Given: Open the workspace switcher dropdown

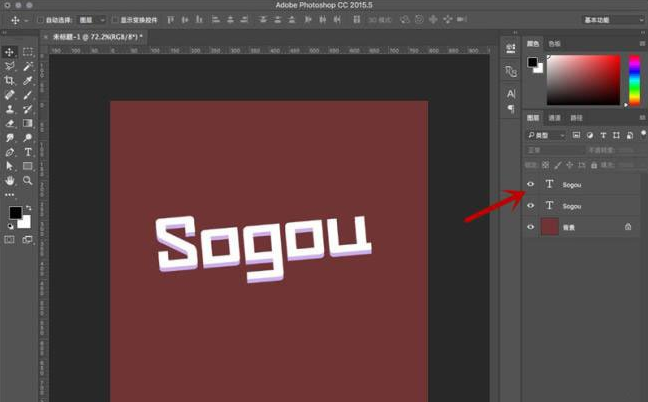Looking at the screenshot, I should (x=613, y=20).
